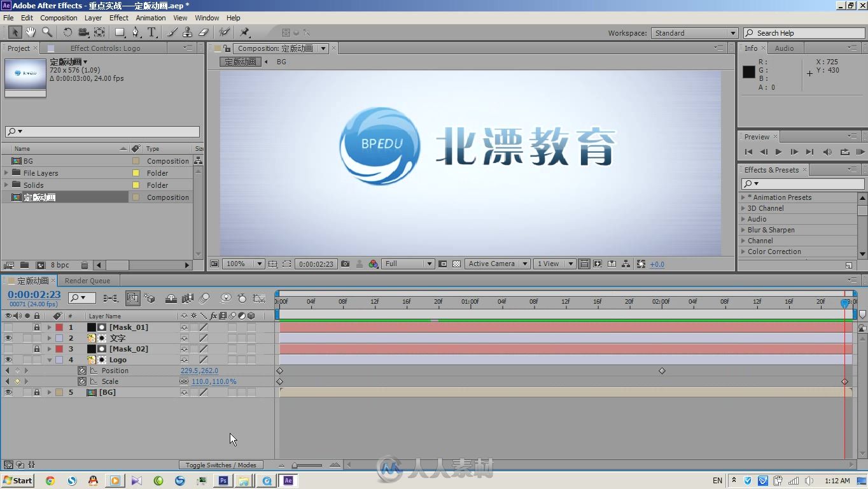The width and height of the screenshot is (868, 489).
Task: Take a snapshot with camera icon
Action: (345, 264)
